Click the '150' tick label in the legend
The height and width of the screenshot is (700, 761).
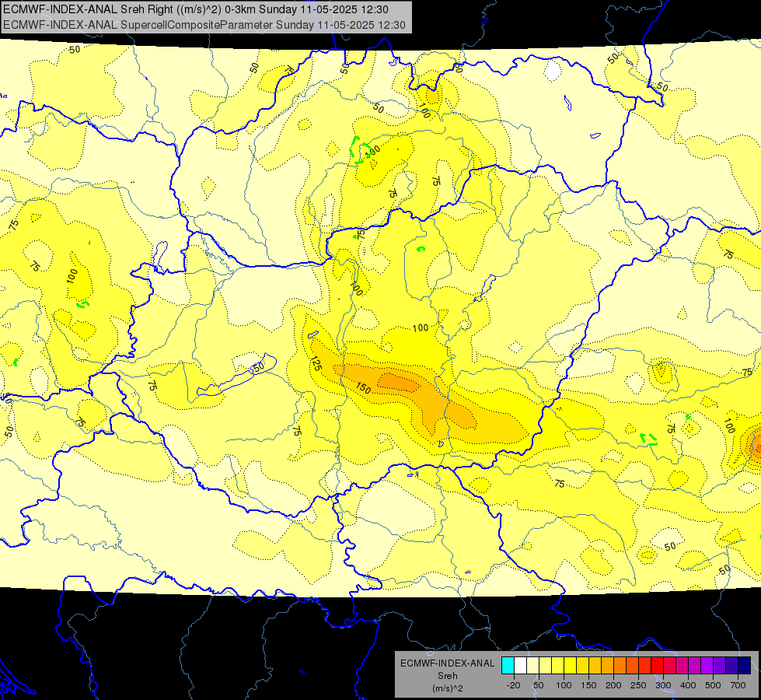pyautogui.click(x=588, y=685)
